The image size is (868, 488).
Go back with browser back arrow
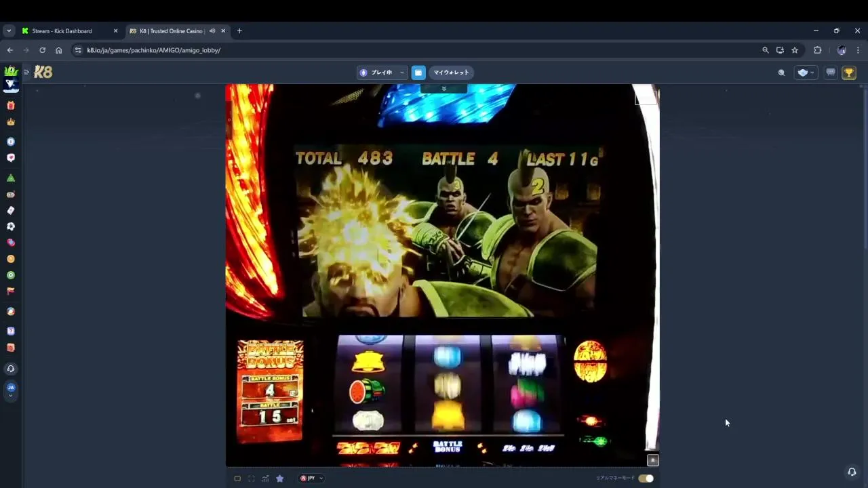point(10,50)
